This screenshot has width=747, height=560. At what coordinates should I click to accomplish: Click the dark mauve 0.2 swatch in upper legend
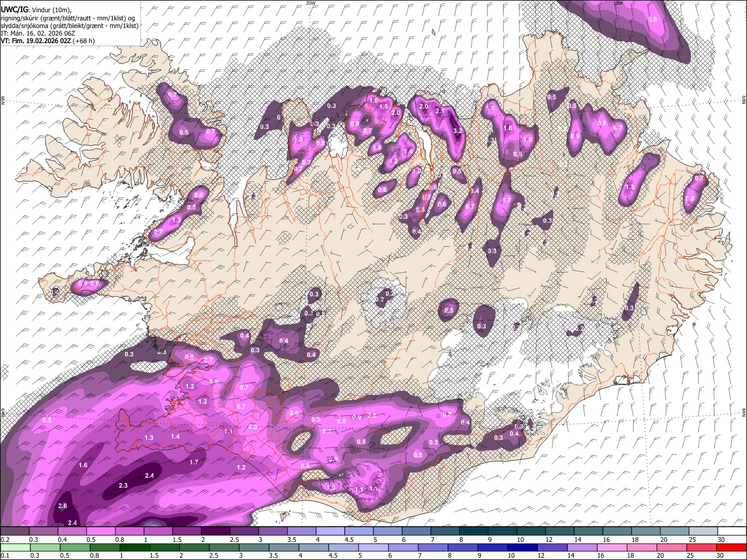15,531
